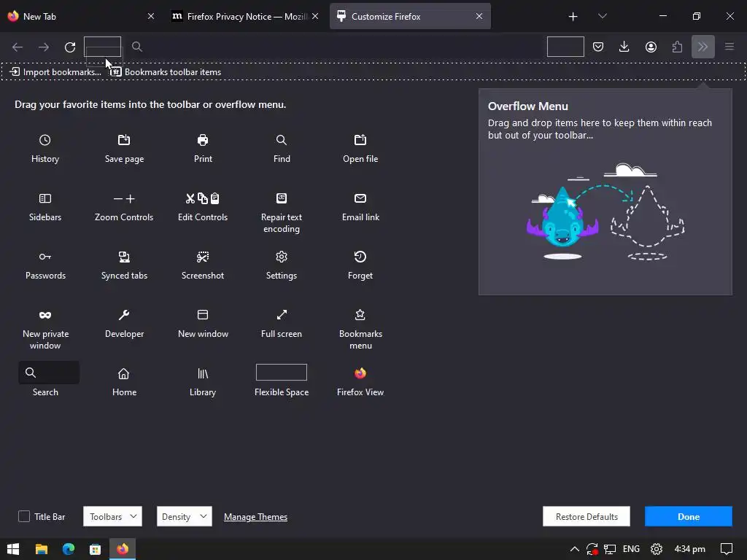Select the Edit Controls icon
Image resolution: width=747 pixels, height=560 pixels.
[x=203, y=198]
